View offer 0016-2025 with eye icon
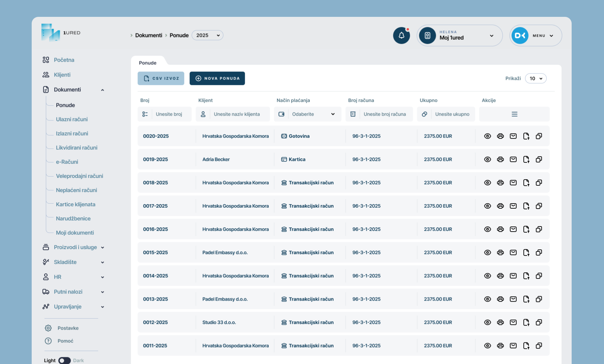The height and width of the screenshot is (364, 604). coord(487,229)
